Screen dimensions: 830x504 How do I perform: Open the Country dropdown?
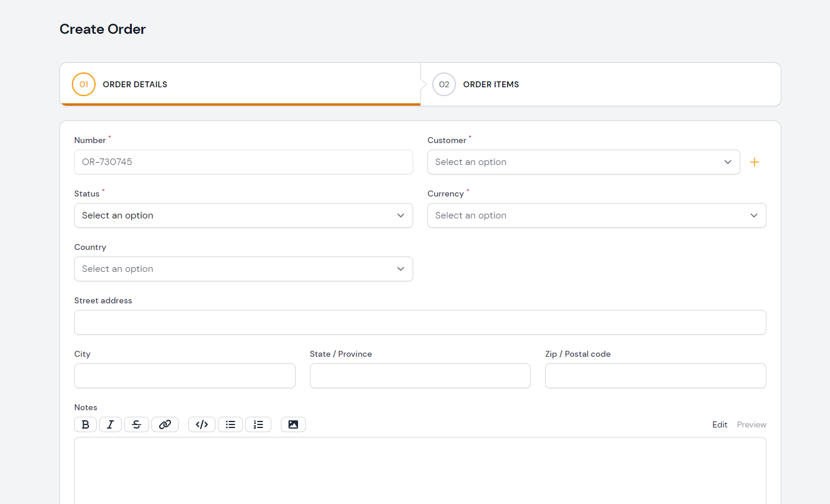tap(243, 269)
